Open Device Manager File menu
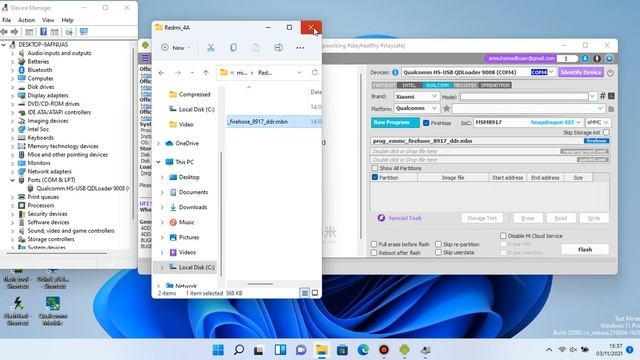Viewport: 640px width, 360px height. tap(7, 20)
